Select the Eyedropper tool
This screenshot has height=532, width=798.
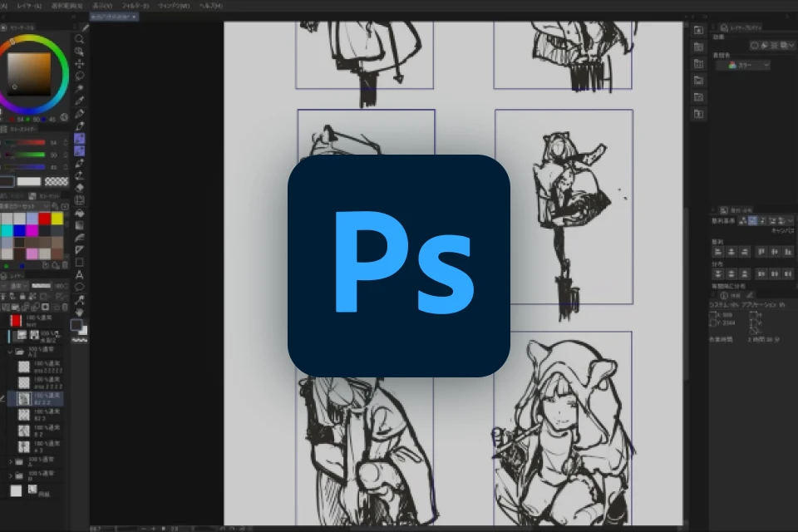(80, 101)
